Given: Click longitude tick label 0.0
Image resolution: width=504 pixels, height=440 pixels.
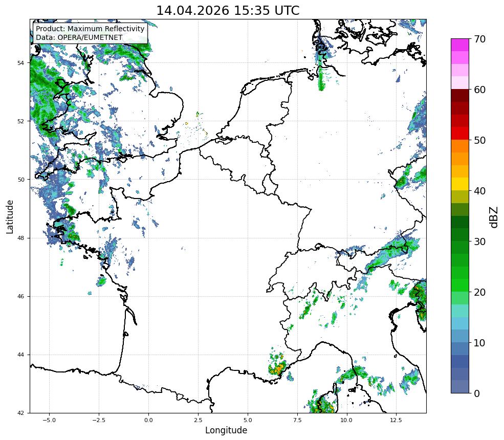Looking at the screenshot, I should pos(148,420).
